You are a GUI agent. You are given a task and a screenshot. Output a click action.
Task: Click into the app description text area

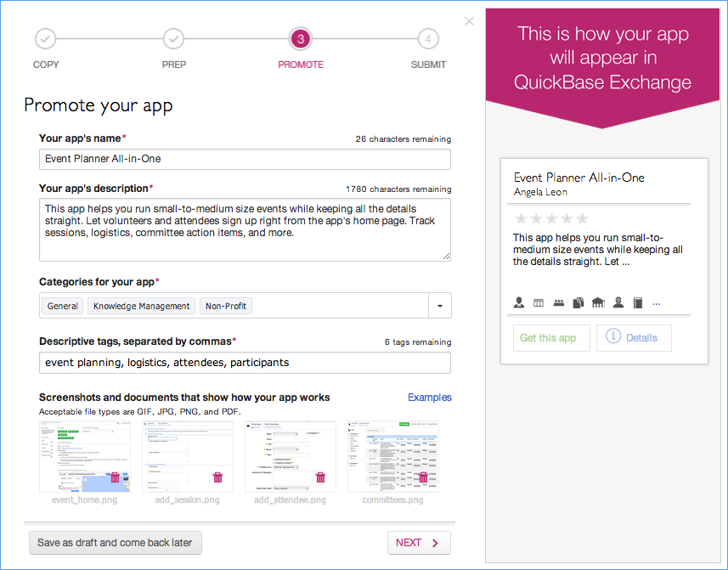pyautogui.click(x=245, y=229)
